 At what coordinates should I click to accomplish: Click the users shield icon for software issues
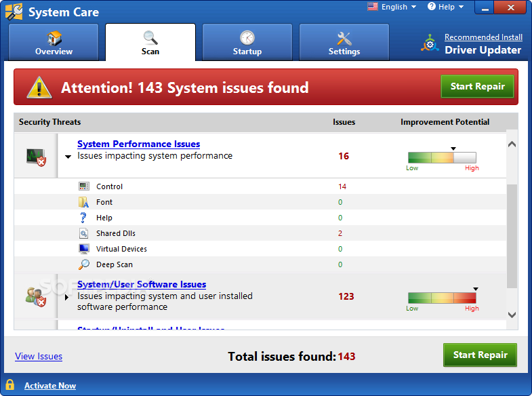[36, 297]
